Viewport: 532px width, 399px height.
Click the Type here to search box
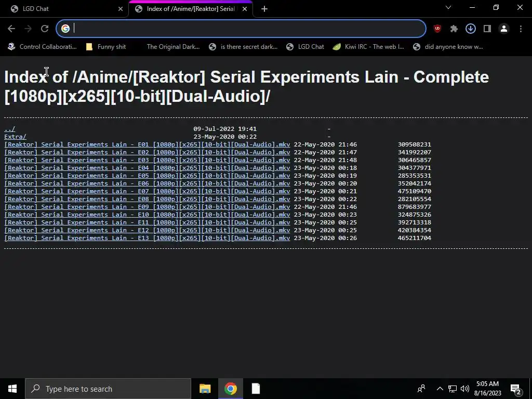click(108, 389)
